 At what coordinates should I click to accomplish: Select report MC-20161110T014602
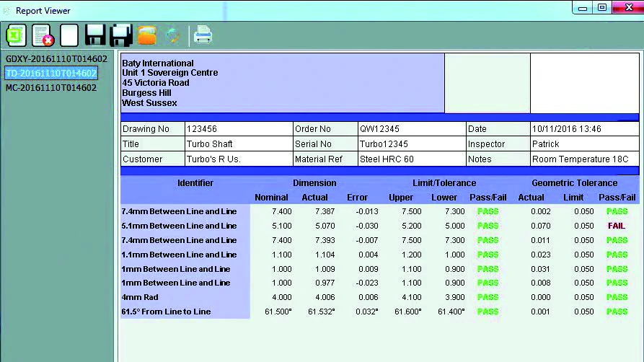51,87
